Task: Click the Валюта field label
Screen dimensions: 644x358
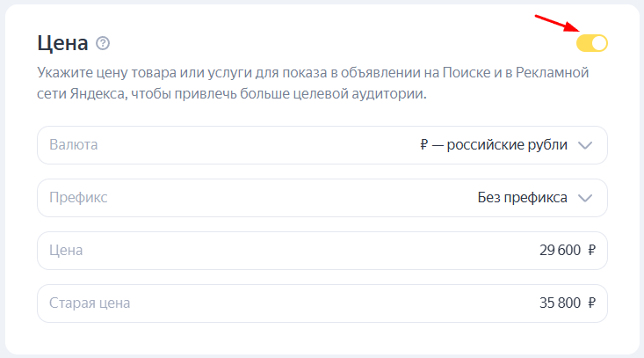Action: coord(74,145)
